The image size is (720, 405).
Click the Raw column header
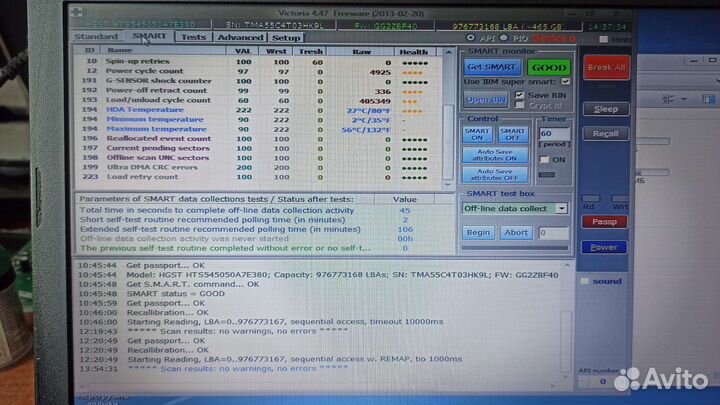point(361,52)
